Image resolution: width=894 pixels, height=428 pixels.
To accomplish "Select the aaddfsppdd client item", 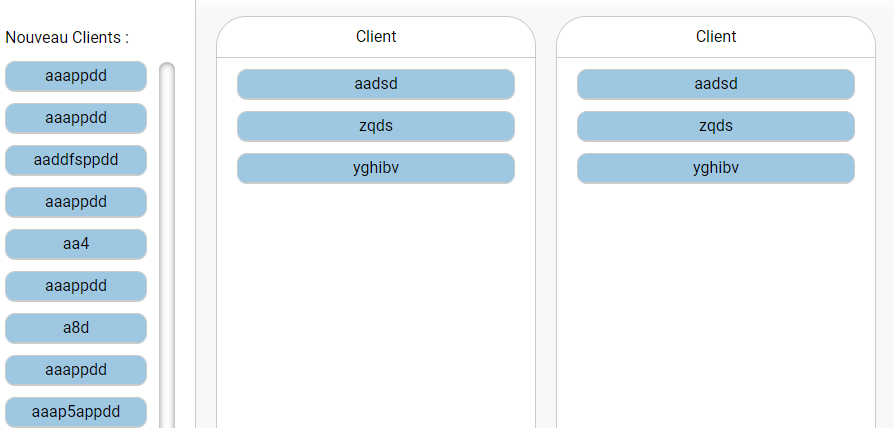I will [x=76, y=160].
